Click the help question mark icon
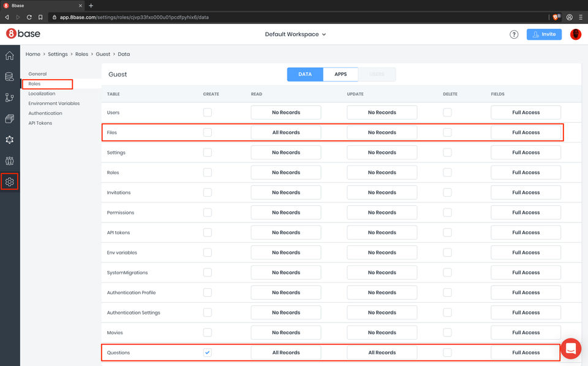This screenshot has height=366, width=588. coord(514,34)
